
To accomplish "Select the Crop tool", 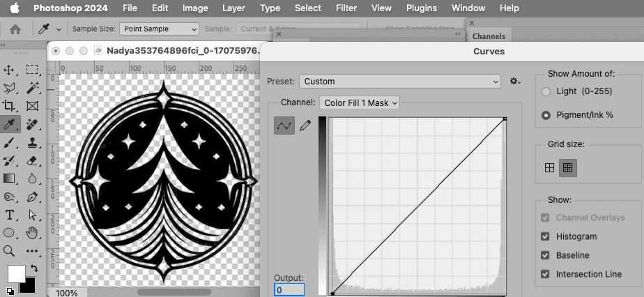I will point(8,105).
